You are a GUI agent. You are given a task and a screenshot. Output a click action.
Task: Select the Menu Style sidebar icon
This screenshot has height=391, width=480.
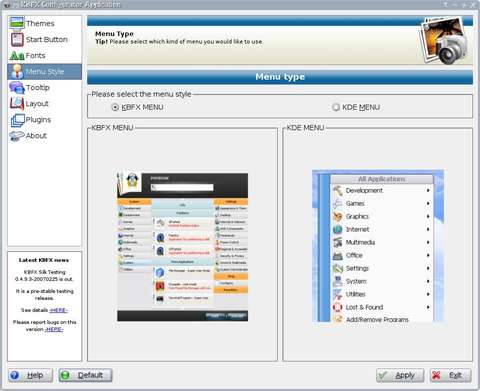click(17, 71)
